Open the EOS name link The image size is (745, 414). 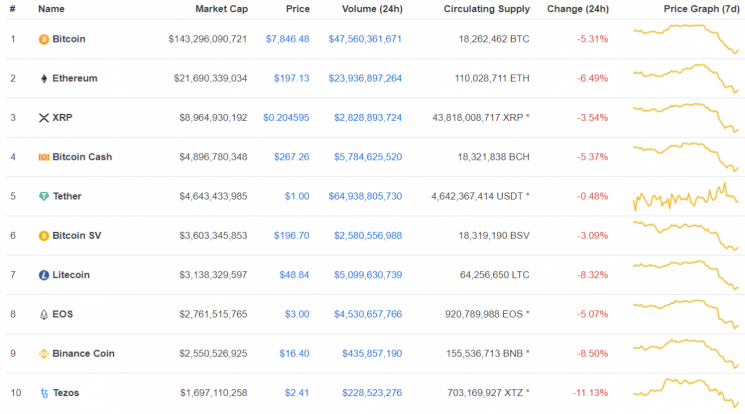coord(62,314)
